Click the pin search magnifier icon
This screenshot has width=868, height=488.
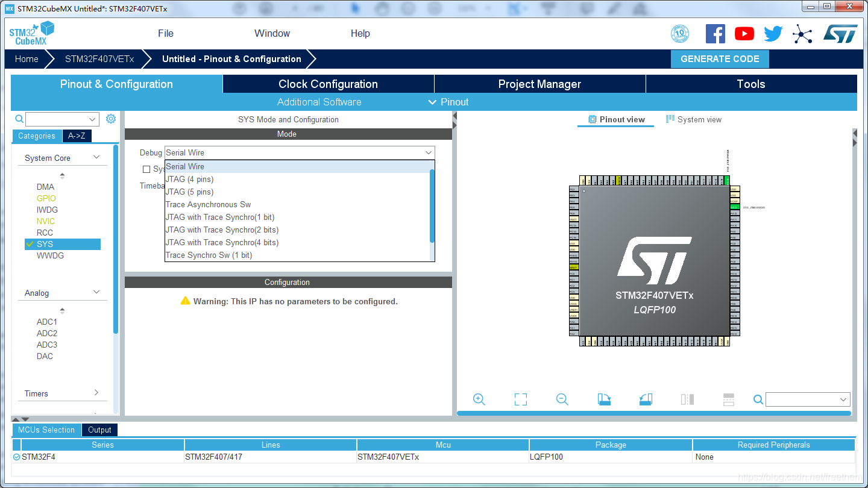pyautogui.click(x=758, y=399)
